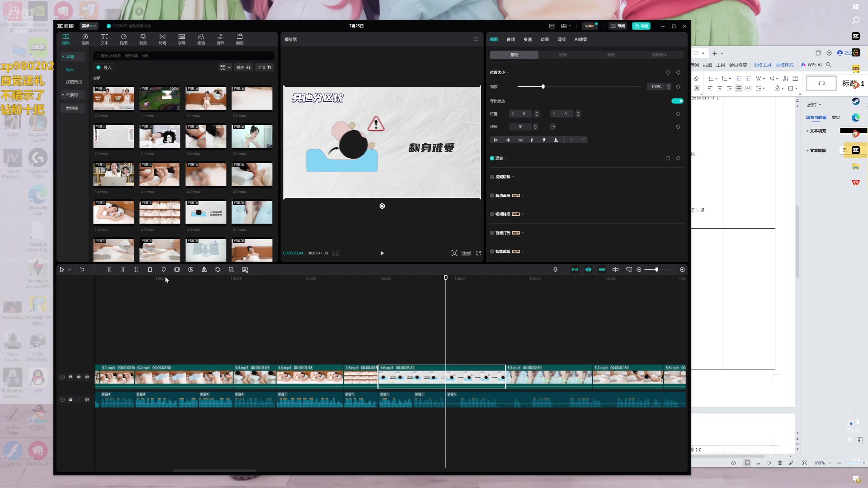Click the delete (trash) icon in timeline toolbar

point(150,270)
